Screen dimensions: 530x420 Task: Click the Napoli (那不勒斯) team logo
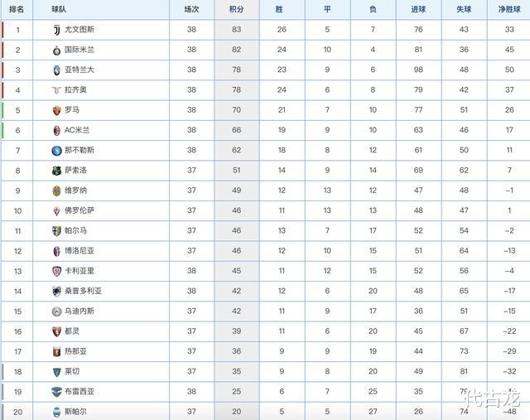coord(56,150)
